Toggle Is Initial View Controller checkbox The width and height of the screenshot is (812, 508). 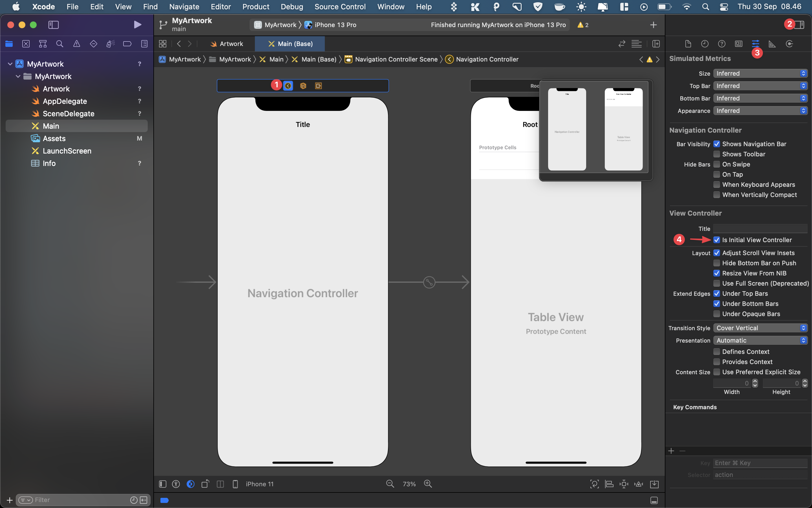pyautogui.click(x=716, y=240)
